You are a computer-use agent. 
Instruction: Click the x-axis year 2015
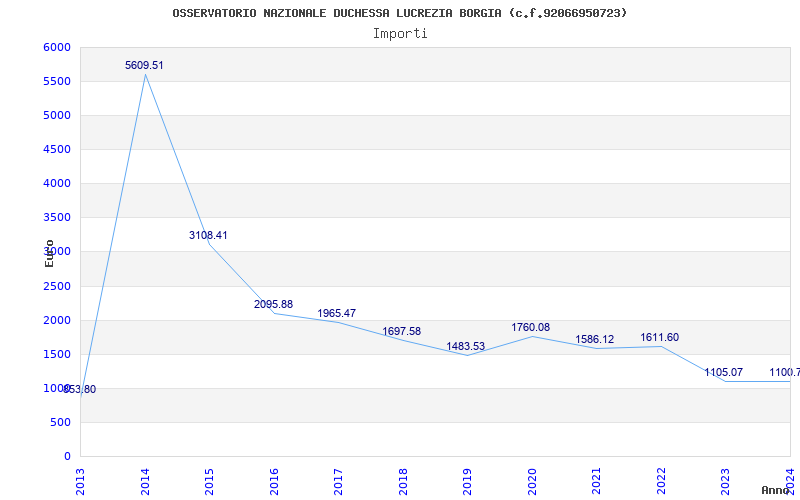[x=209, y=482]
